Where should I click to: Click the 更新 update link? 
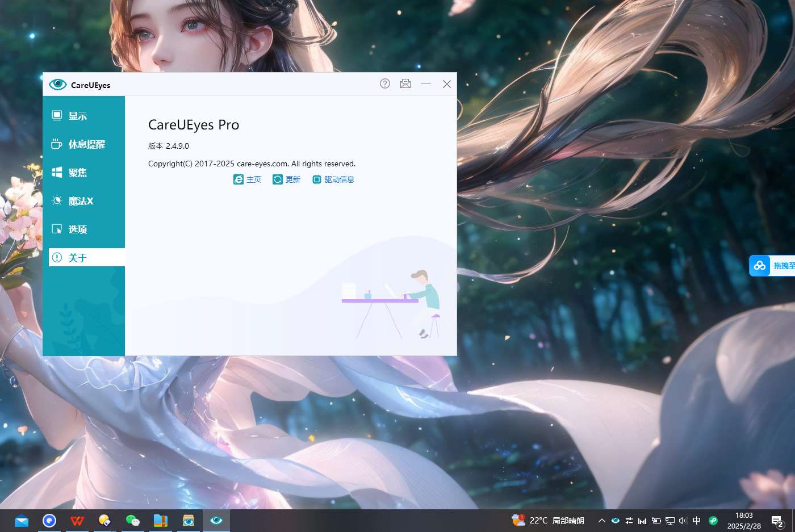[x=287, y=179]
